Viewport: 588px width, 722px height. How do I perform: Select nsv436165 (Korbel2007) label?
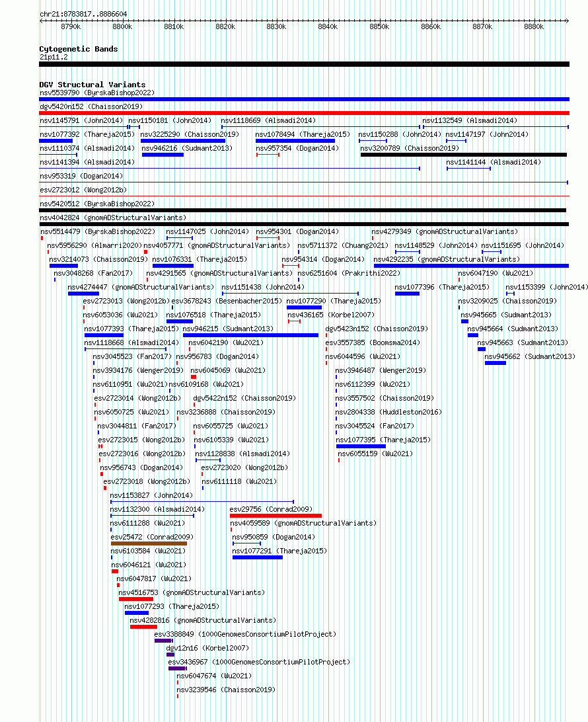[x=331, y=315]
